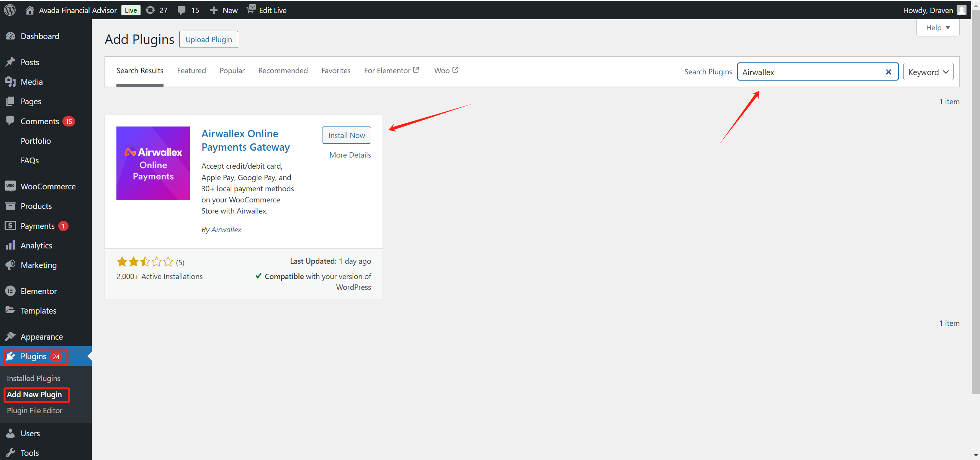980x460 pixels.
Task: Open Analytics via the bar chart icon
Action: [11, 245]
